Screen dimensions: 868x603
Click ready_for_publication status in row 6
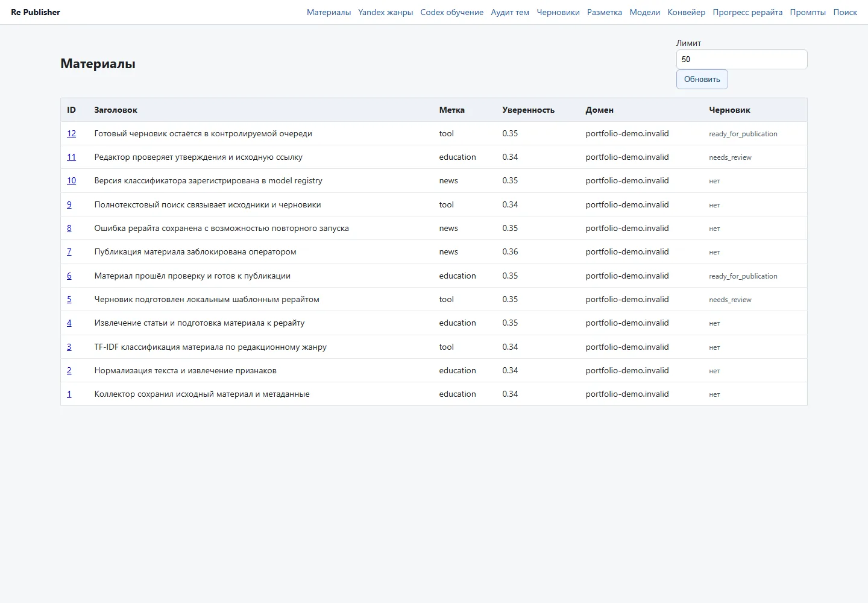[743, 276]
